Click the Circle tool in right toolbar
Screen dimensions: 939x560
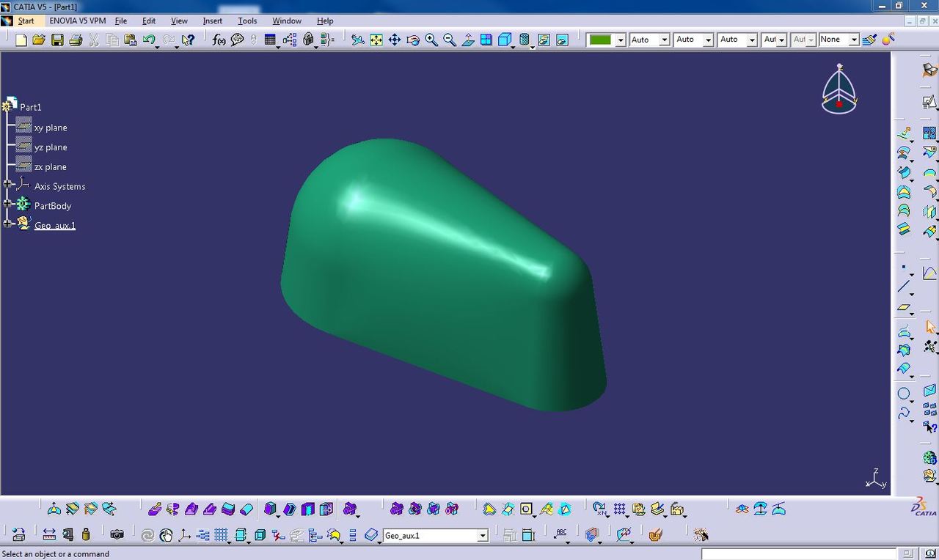pyautogui.click(x=904, y=394)
